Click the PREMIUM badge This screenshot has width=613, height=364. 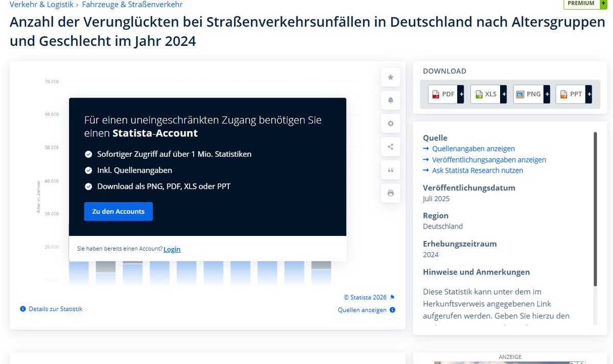point(584,4)
